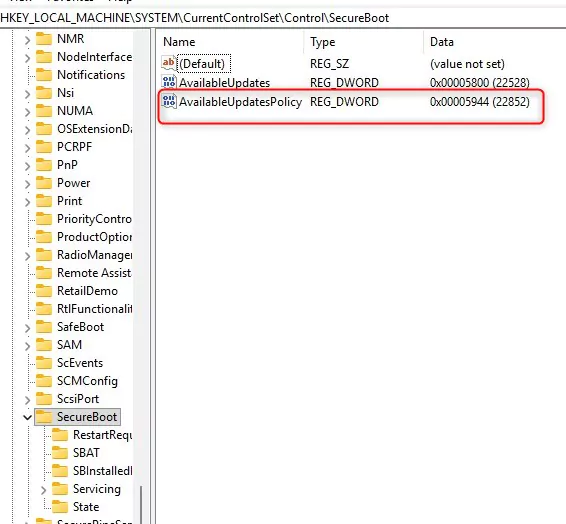Click the SCMConfig folder icon

pos(44,381)
